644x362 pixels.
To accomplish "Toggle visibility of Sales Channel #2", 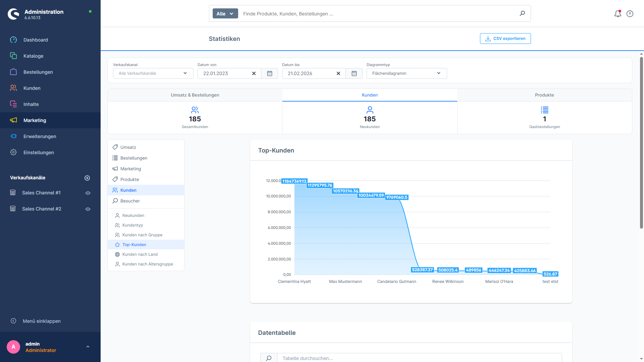I will click(x=88, y=209).
